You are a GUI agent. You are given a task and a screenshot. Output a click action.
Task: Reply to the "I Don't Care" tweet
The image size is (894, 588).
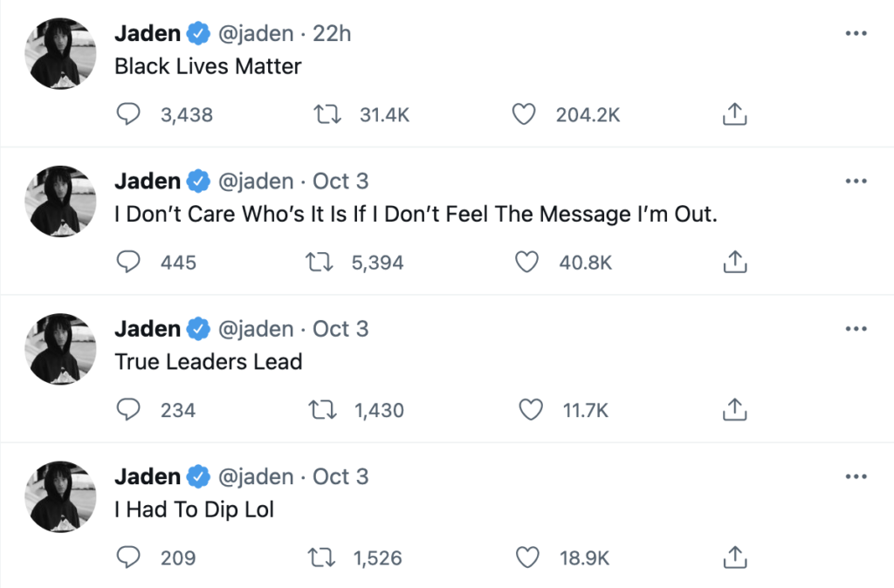pyautogui.click(x=128, y=262)
